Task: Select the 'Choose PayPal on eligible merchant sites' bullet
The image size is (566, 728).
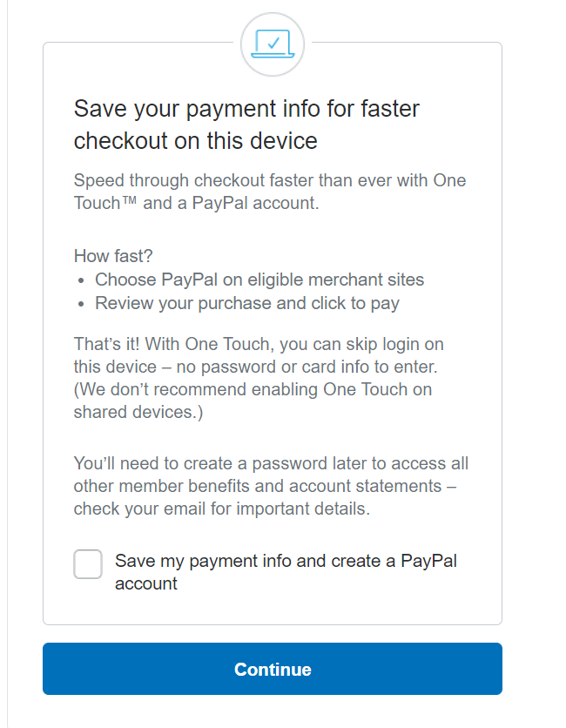Action: pos(259,280)
